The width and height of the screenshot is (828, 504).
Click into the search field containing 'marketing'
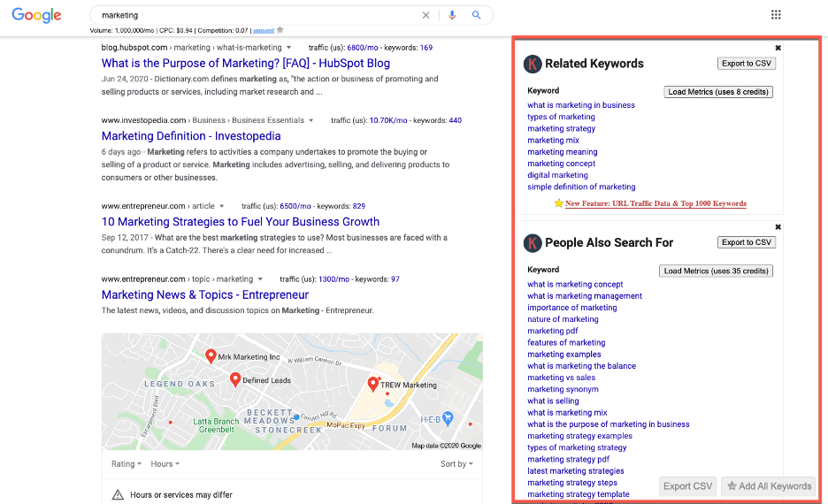(x=257, y=15)
